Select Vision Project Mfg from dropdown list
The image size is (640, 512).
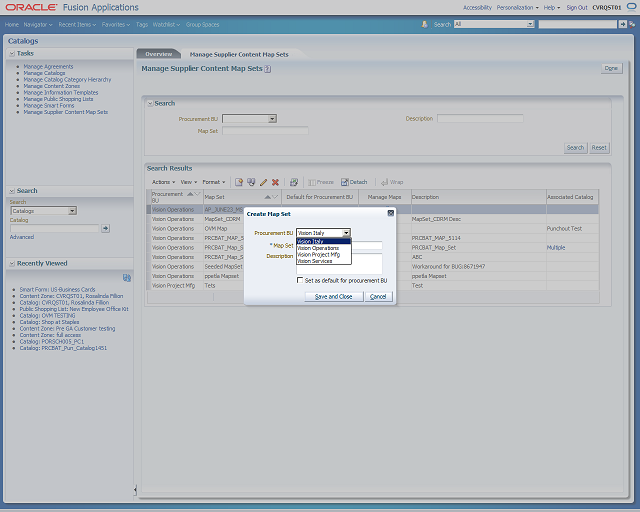pyautogui.click(x=324, y=254)
